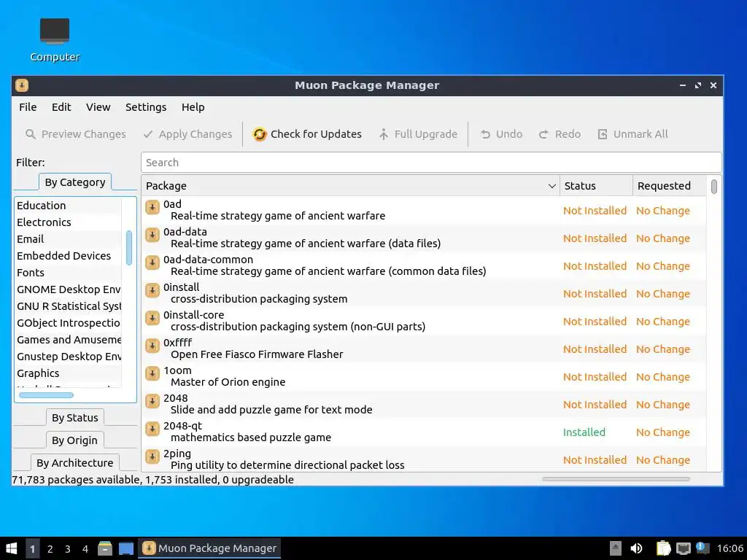Click the network tray icon
Screen dimensions: 747x560
[x=683, y=548]
